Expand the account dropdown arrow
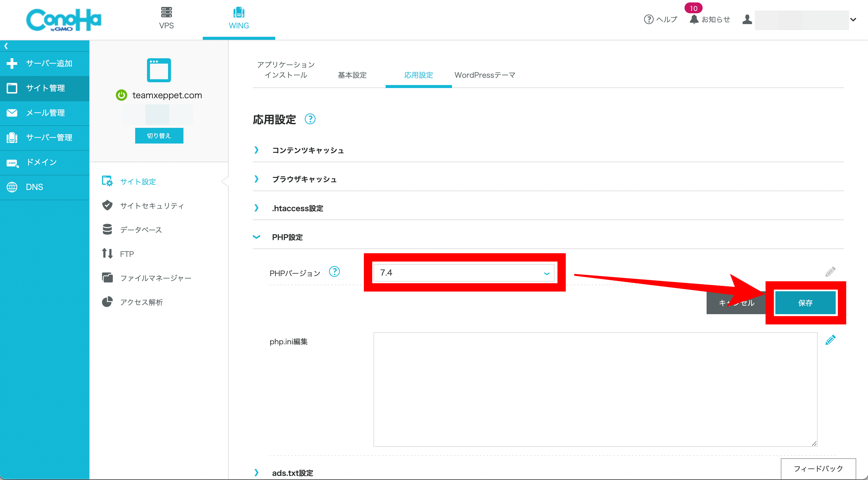Image resolution: width=868 pixels, height=480 pixels. click(x=853, y=20)
